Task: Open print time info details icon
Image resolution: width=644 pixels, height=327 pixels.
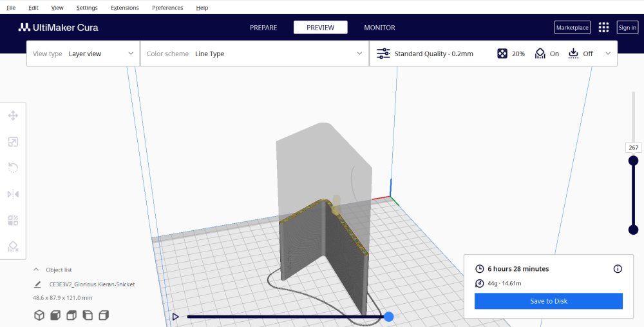Action: coord(618,269)
